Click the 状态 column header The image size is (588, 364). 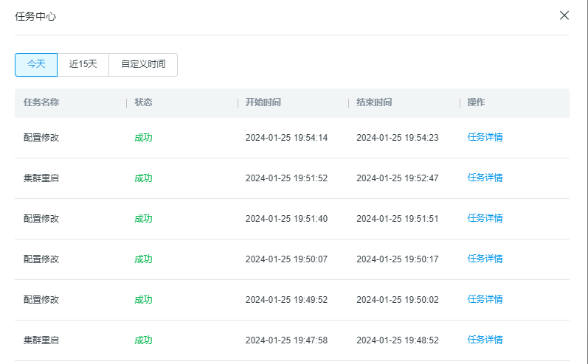[x=143, y=102]
